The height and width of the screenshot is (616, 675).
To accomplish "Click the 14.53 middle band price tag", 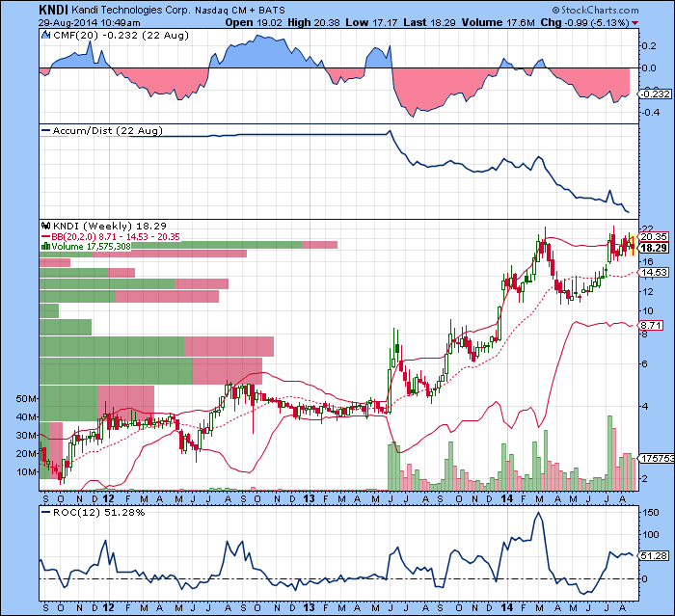I will pyautogui.click(x=654, y=273).
